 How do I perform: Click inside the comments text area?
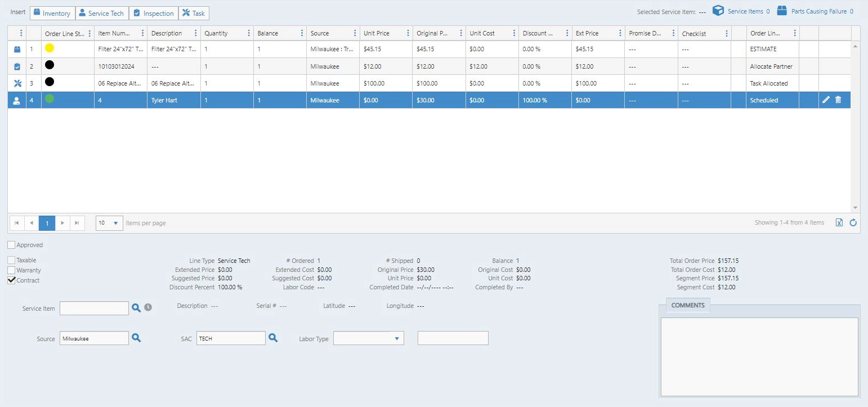(759, 357)
